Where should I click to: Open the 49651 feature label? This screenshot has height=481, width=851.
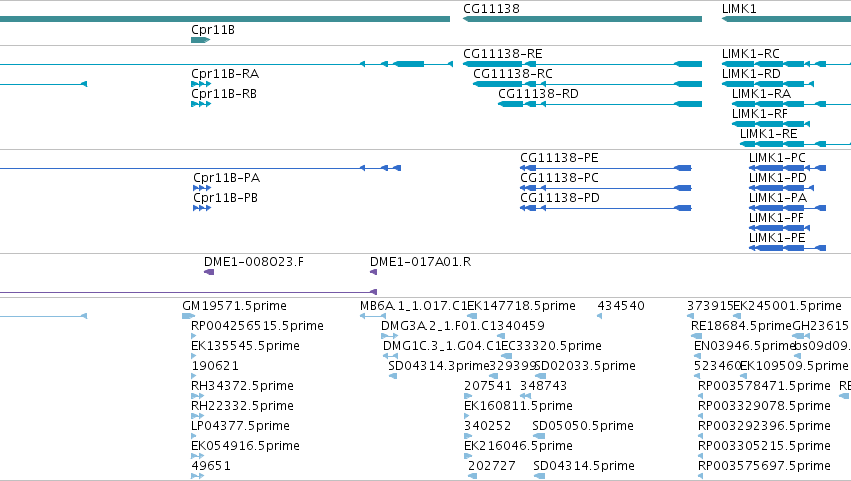(211, 466)
